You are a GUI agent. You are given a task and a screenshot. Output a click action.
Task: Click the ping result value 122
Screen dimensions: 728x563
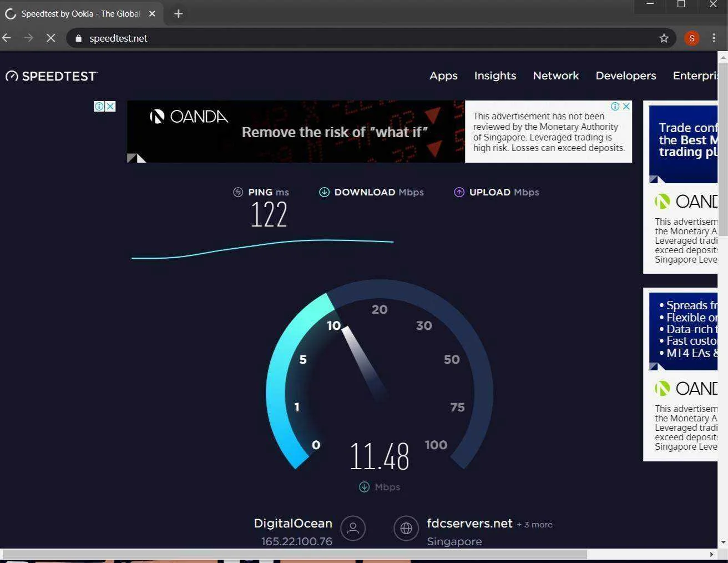click(x=269, y=214)
